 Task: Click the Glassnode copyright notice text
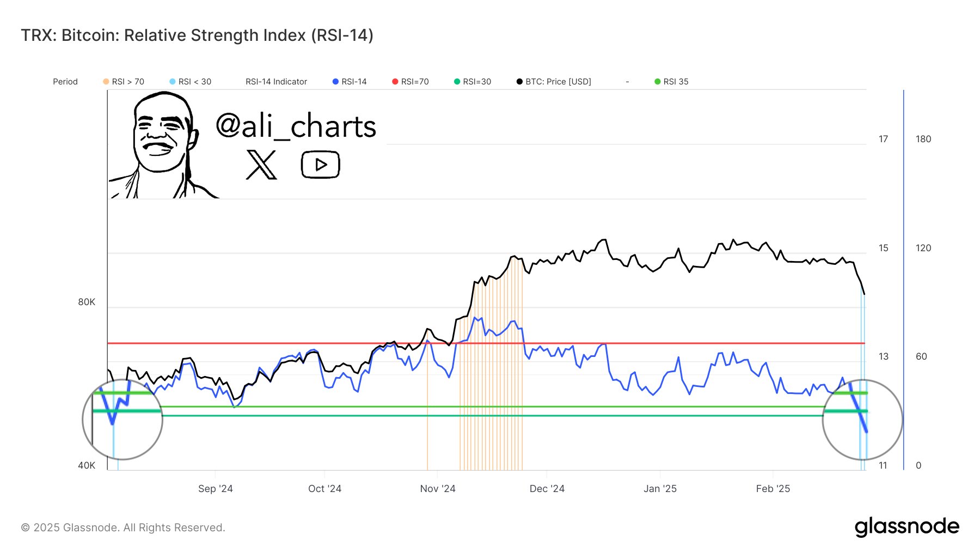pyautogui.click(x=123, y=527)
